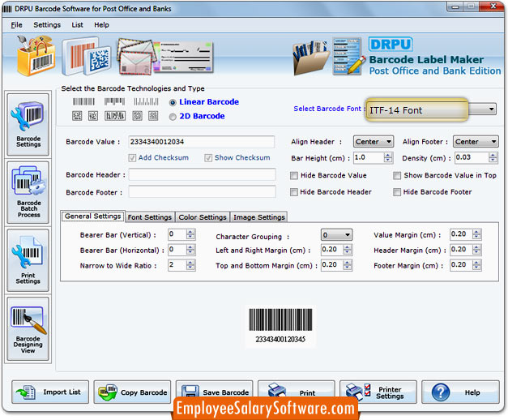This screenshot has width=508, height=420.
Task: Adjust the Density spinner arrows
Action: click(493, 157)
